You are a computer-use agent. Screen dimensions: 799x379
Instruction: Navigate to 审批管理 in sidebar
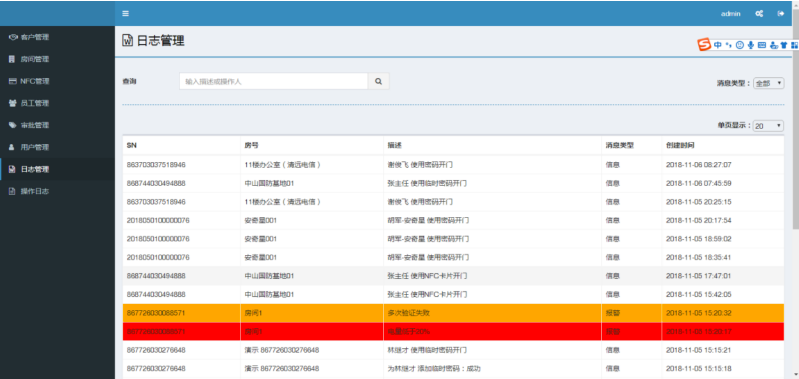tap(58, 125)
